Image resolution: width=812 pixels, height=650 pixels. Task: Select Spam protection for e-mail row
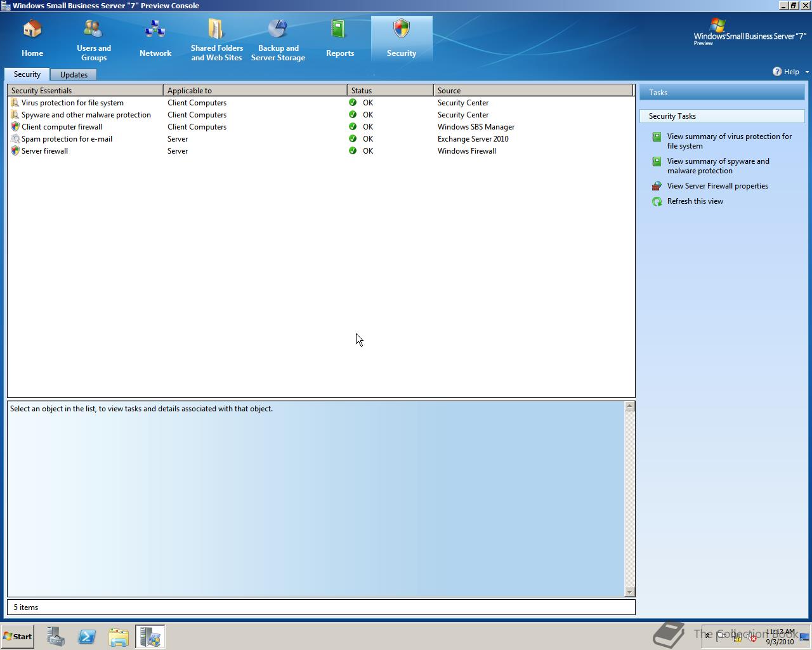coord(321,139)
